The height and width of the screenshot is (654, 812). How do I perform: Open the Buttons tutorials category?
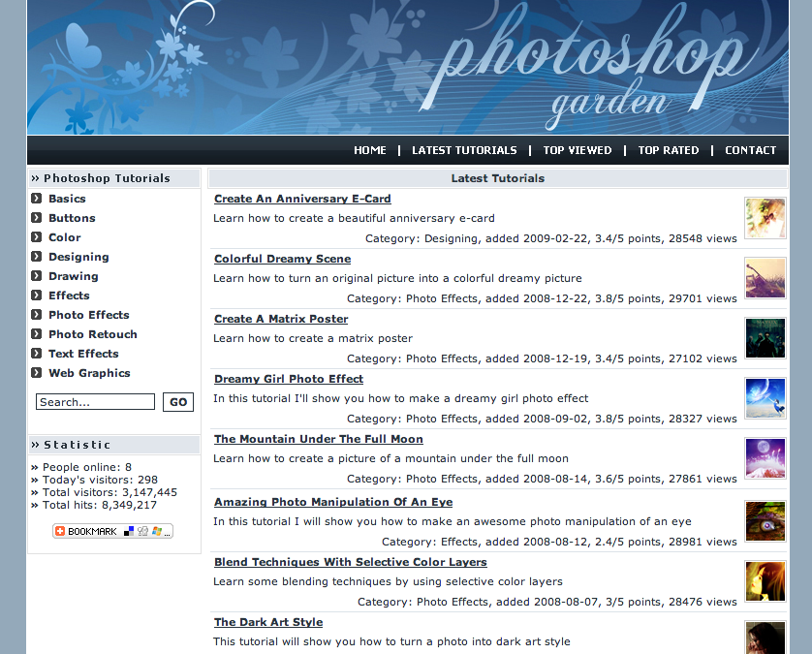coord(72,218)
